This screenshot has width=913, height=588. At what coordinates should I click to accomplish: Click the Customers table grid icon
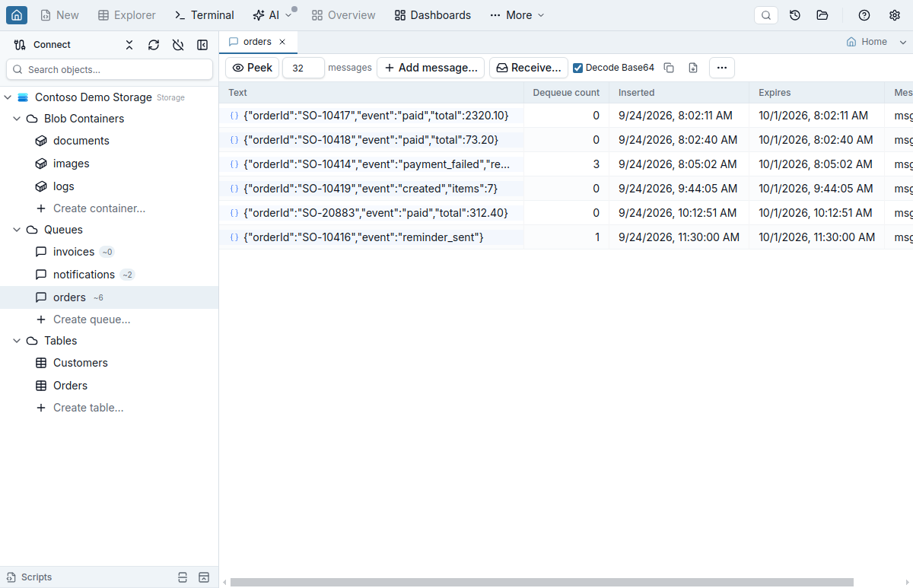tap(41, 363)
